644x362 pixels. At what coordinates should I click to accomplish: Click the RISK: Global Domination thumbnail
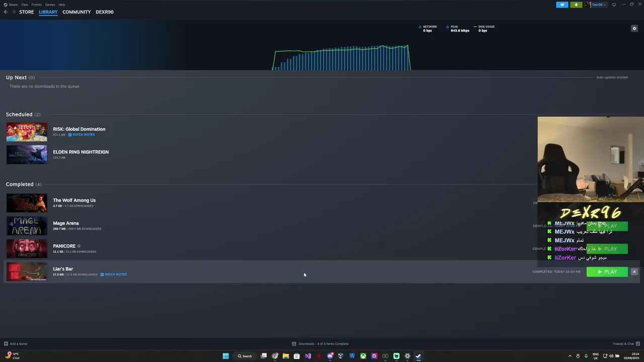[27, 132]
